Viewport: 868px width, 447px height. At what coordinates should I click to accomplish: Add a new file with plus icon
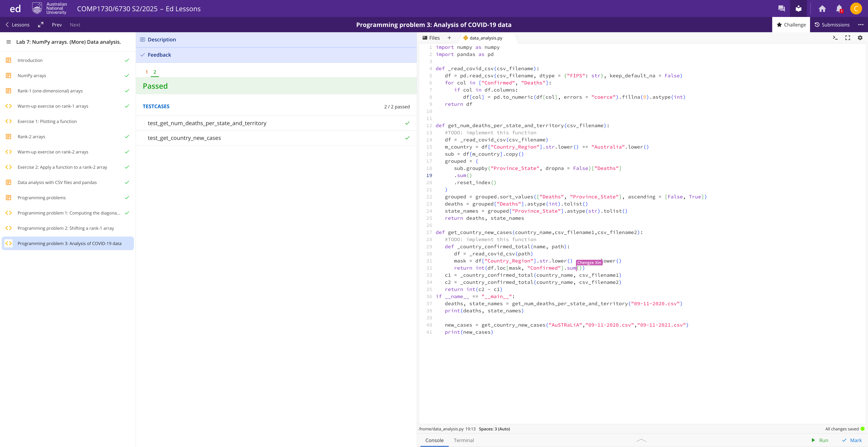click(x=449, y=38)
